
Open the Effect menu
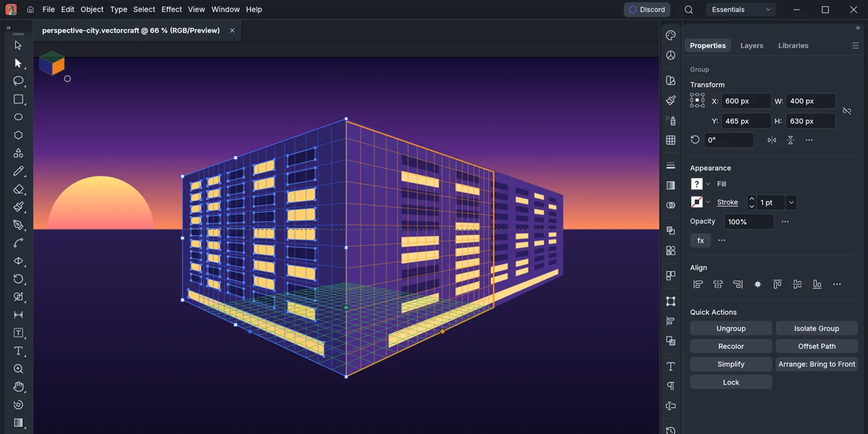171,9
